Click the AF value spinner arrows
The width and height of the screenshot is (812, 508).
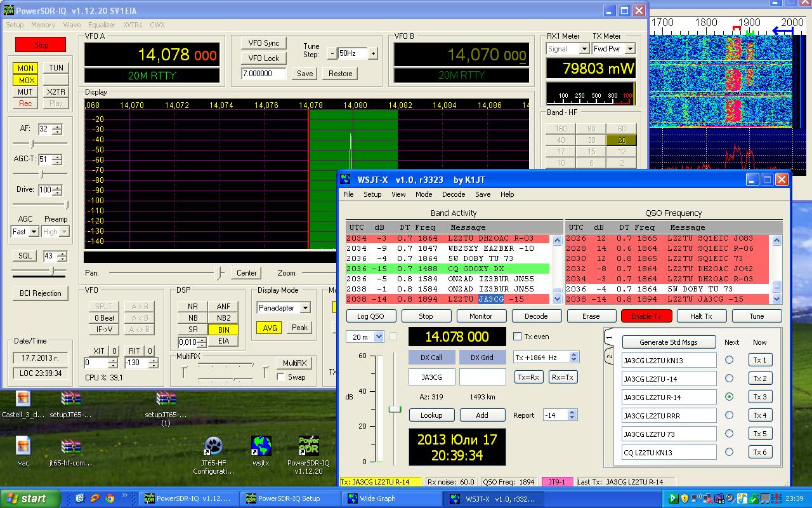click(x=58, y=129)
